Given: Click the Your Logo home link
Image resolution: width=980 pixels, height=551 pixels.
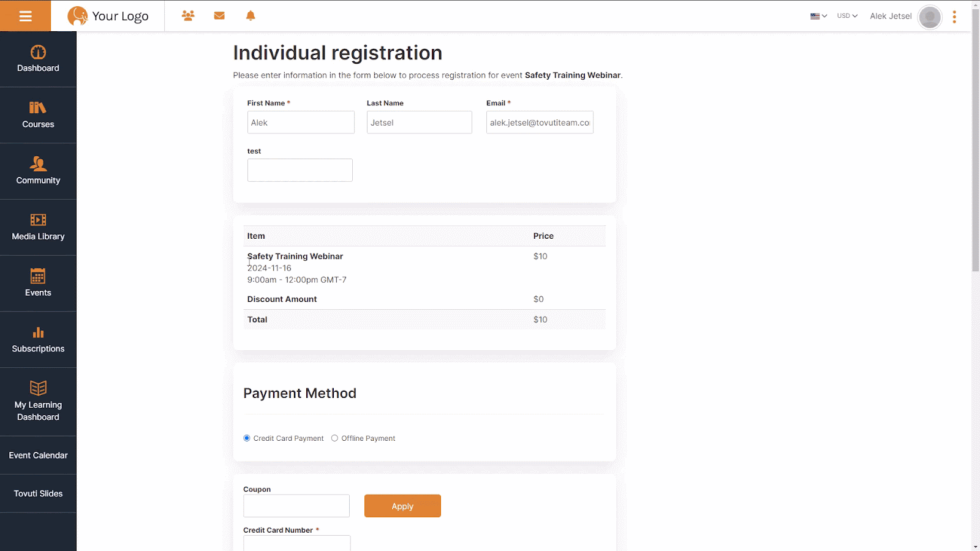Looking at the screenshot, I should pyautogui.click(x=108, y=16).
